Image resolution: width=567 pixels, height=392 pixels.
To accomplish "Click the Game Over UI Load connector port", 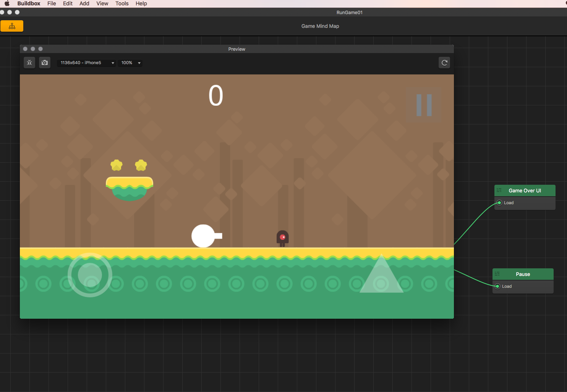I will [499, 203].
